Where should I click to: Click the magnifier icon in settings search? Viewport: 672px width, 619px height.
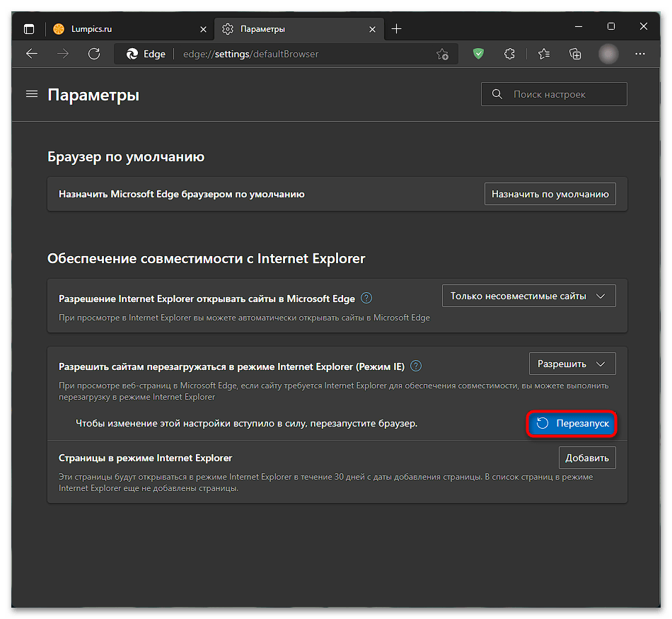pyautogui.click(x=497, y=94)
